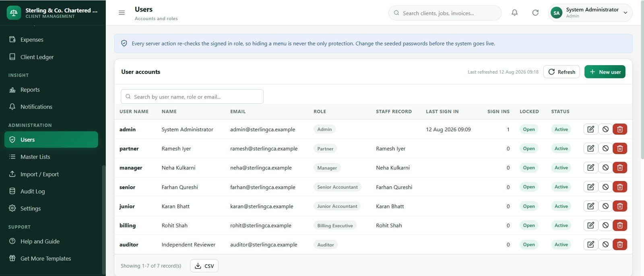Disable the senior user account

pos(605,187)
